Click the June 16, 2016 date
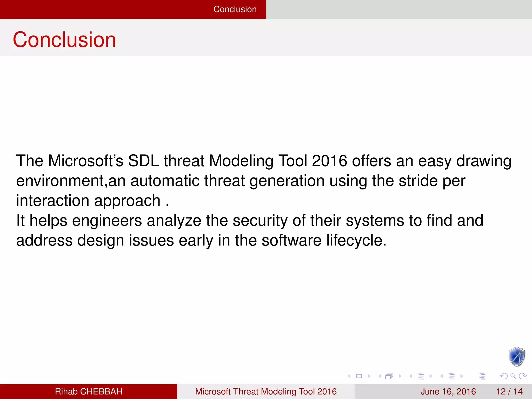 tap(448, 391)
